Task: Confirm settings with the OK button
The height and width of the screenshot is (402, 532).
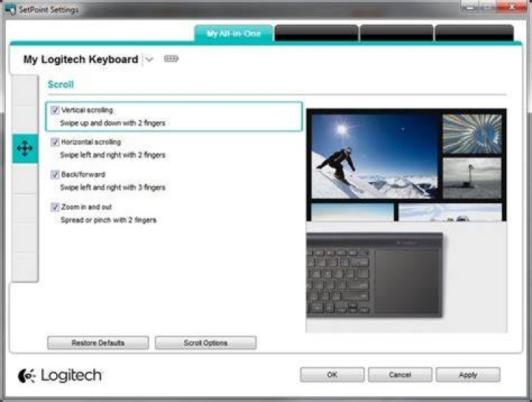Action: pyautogui.click(x=332, y=375)
